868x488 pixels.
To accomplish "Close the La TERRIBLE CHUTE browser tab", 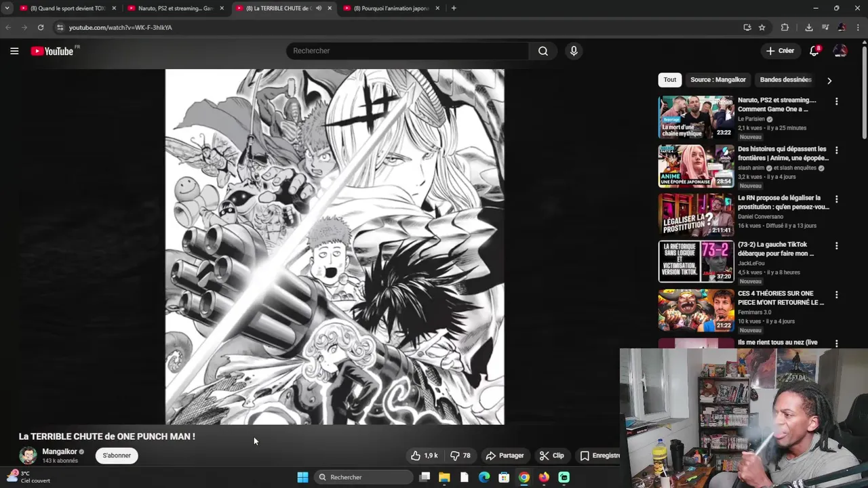I will click(x=330, y=8).
